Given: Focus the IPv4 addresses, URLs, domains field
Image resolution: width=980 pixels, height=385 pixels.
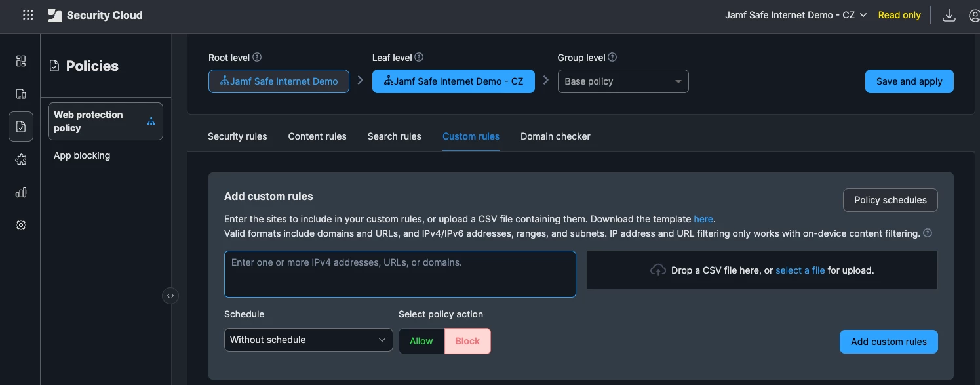Looking at the screenshot, I should tap(400, 274).
